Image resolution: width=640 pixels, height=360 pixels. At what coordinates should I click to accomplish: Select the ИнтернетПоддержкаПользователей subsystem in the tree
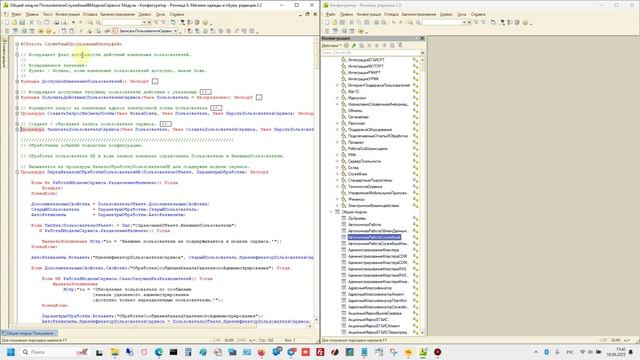coord(378,85)
